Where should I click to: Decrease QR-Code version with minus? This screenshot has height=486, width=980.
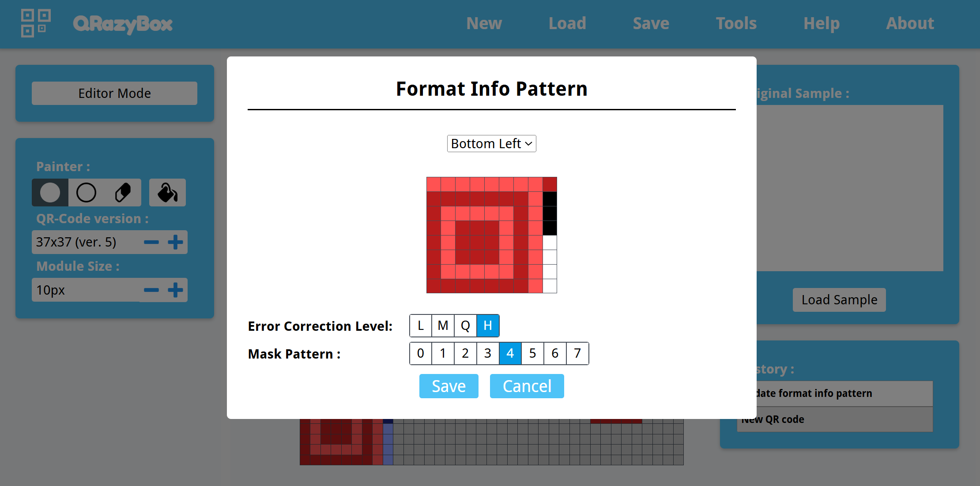[x=151, y=242]
